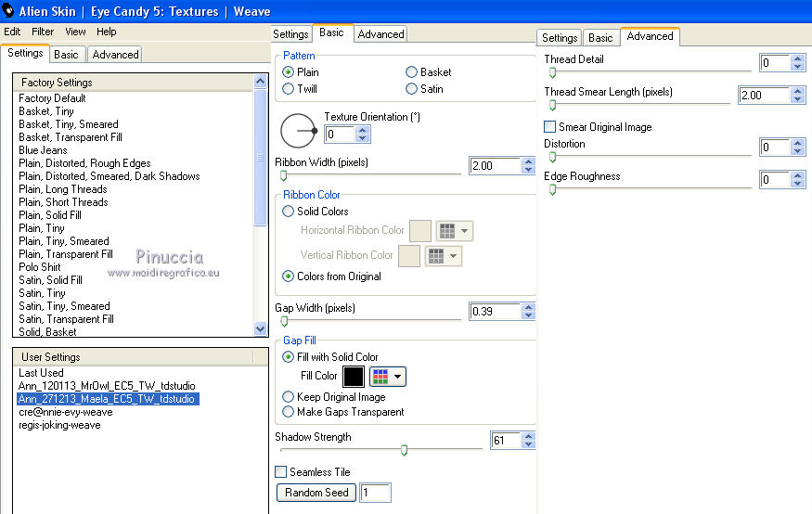The image size is (812, 514).
Task: Click the Edge Roughness slider handle
Action: coord(552,189)
